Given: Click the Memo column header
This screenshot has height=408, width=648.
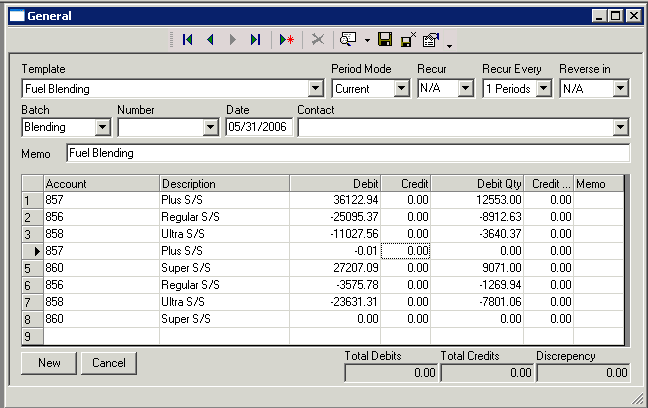Looking at the screenshot, I should (x=598, y=184).
